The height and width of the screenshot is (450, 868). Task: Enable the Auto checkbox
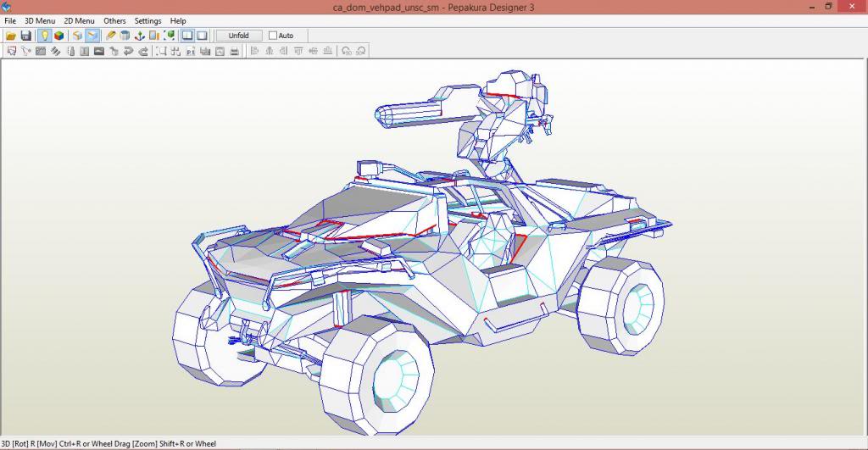[273, 36]
